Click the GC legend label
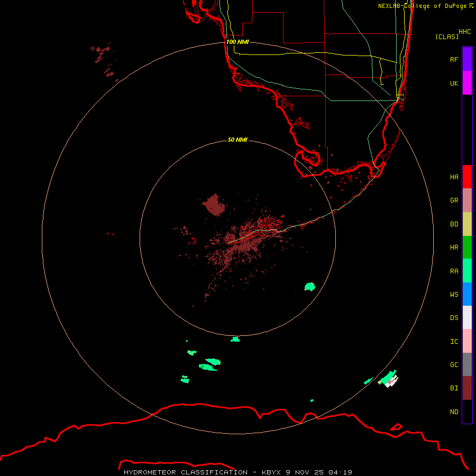The height and width of the screenshot is (476, 476). [454, 365]
